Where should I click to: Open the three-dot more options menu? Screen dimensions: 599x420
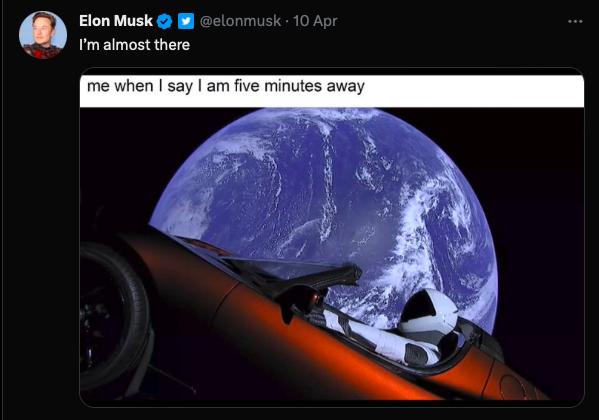tap(575, 21)
